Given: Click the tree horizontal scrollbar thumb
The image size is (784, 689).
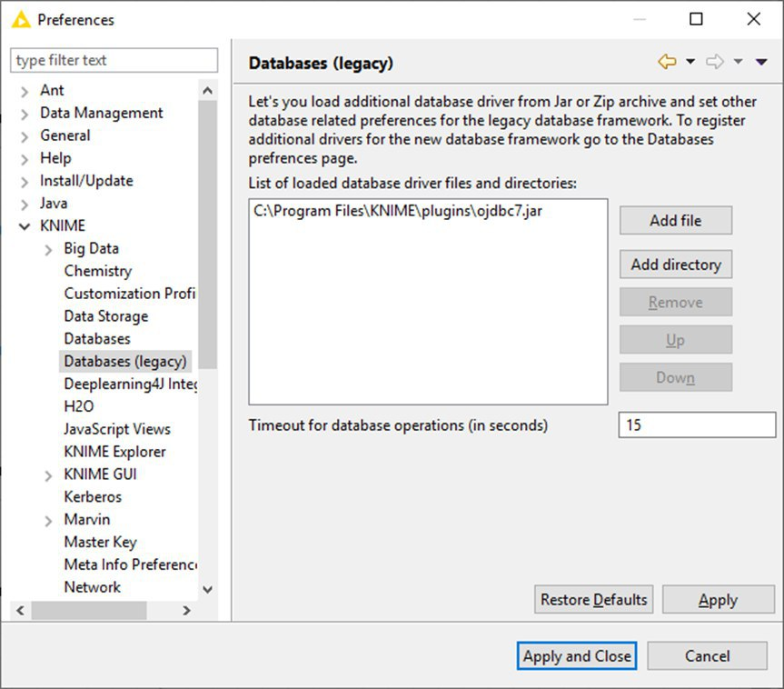Looking at the screenshot, I should (x=89, y=611).
